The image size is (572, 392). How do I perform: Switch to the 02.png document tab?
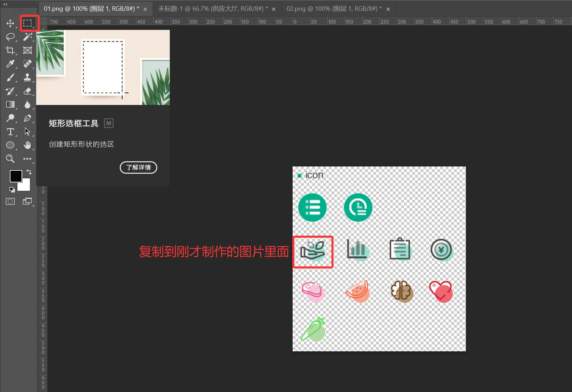pos(334,9)
